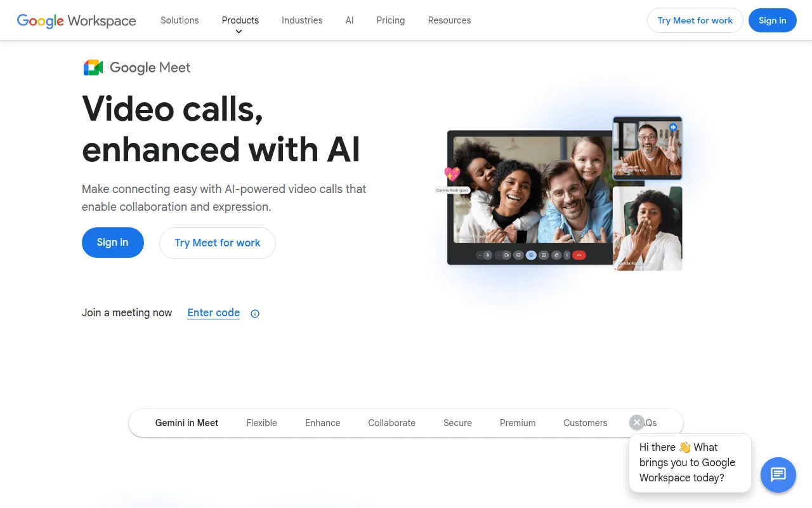Click the captions icon in Meet illustration
Viewport: 812px width, 508px height.
click(518, 255)
